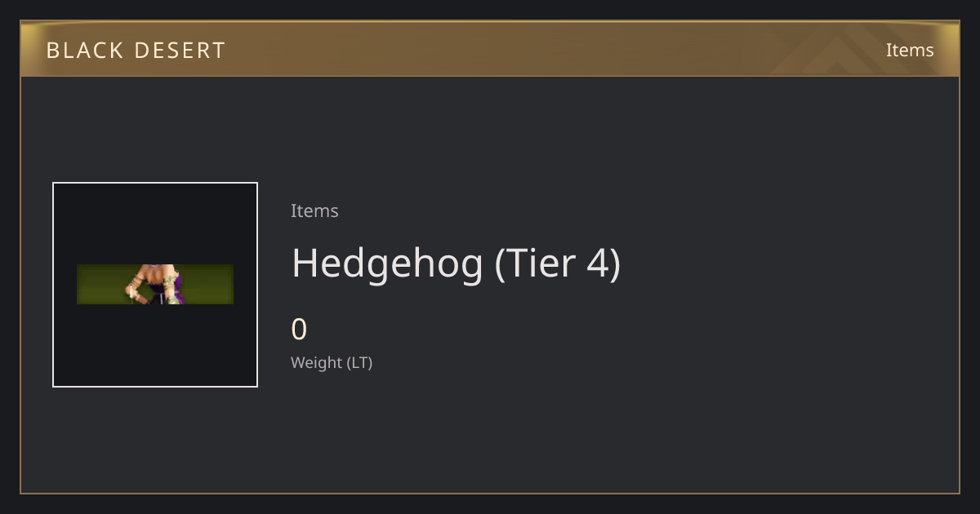This screenshot has width=980, height=514.
Task: Click the BLACK DESERT site logo text
Action: [x=136, y=51]
